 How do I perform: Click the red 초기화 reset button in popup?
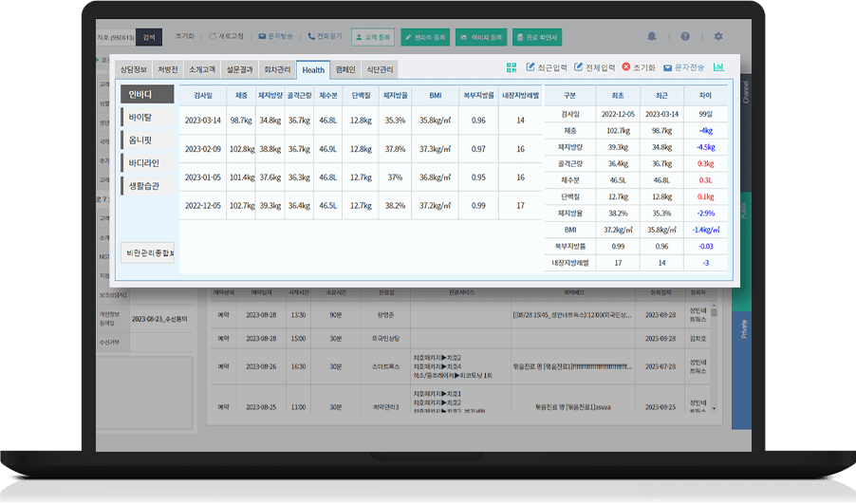(638, 67)
